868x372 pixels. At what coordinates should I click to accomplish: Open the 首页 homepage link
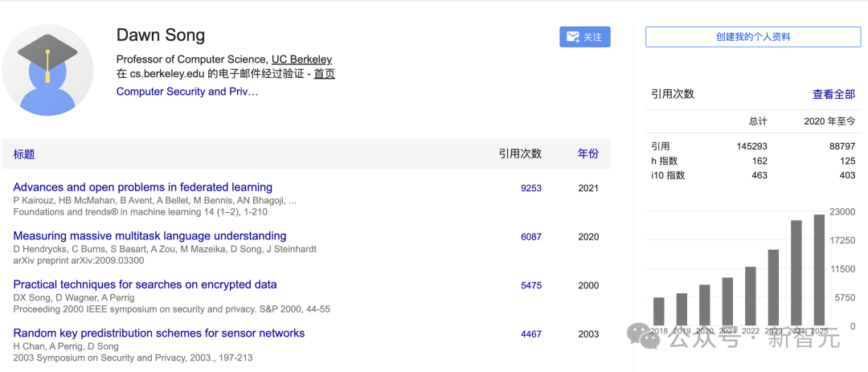coord(324,74)
